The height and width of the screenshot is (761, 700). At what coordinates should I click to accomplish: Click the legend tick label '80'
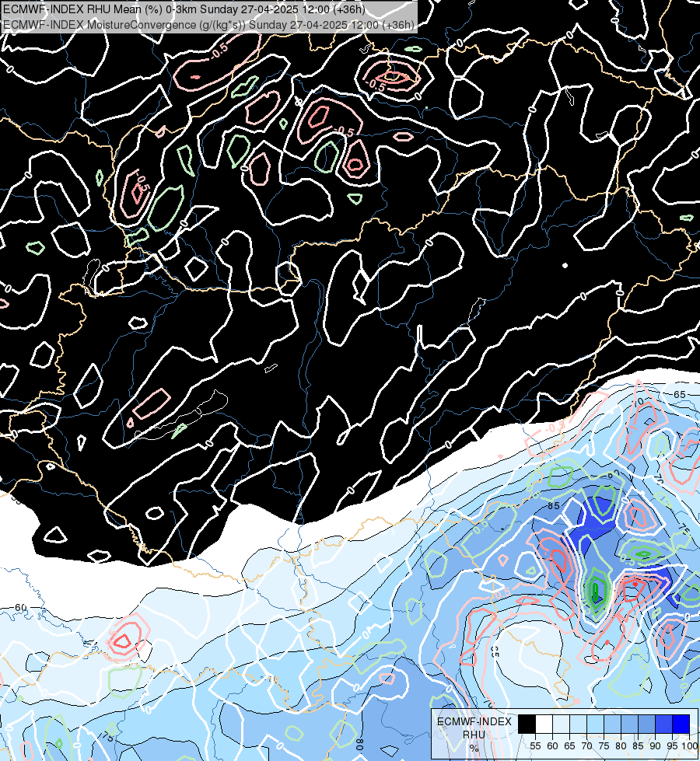point(621,746)
